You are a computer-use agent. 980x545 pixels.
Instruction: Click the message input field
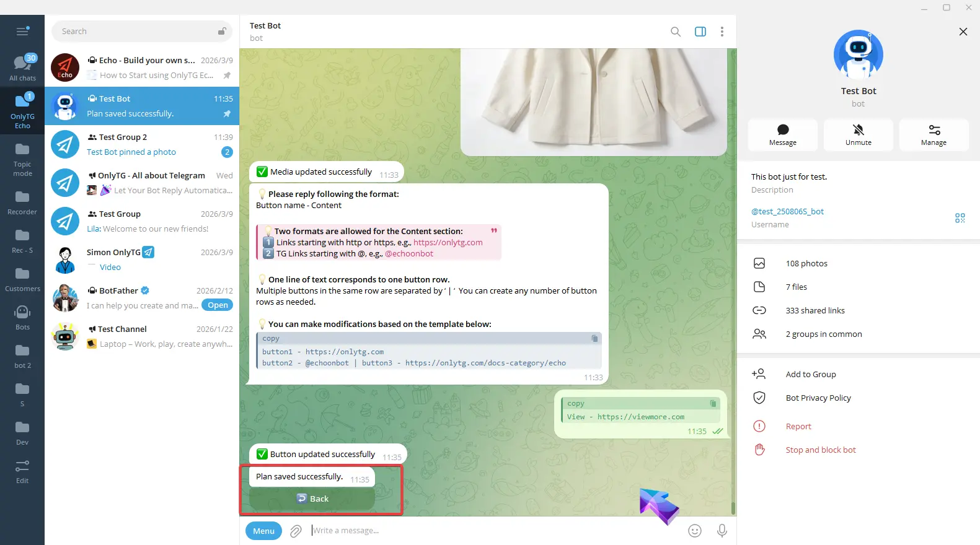pos(496,531)
